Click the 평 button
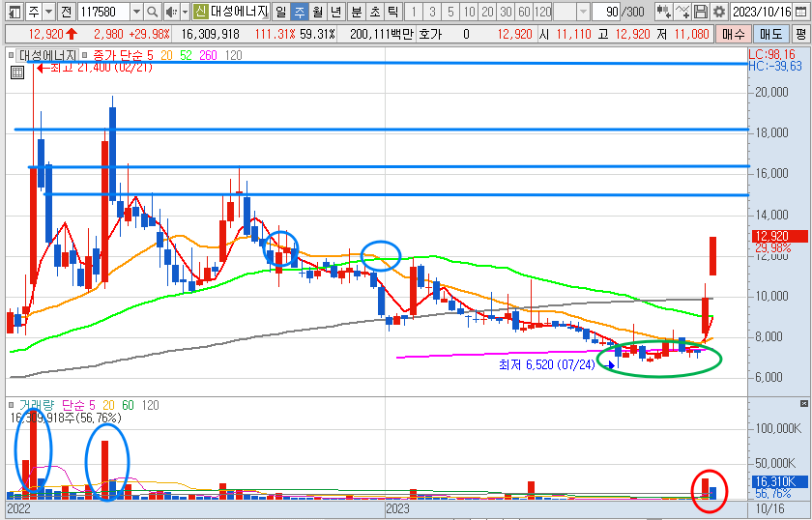Image resolution: width=812 pixels, height=520 pixels. (x=800, y=34)
